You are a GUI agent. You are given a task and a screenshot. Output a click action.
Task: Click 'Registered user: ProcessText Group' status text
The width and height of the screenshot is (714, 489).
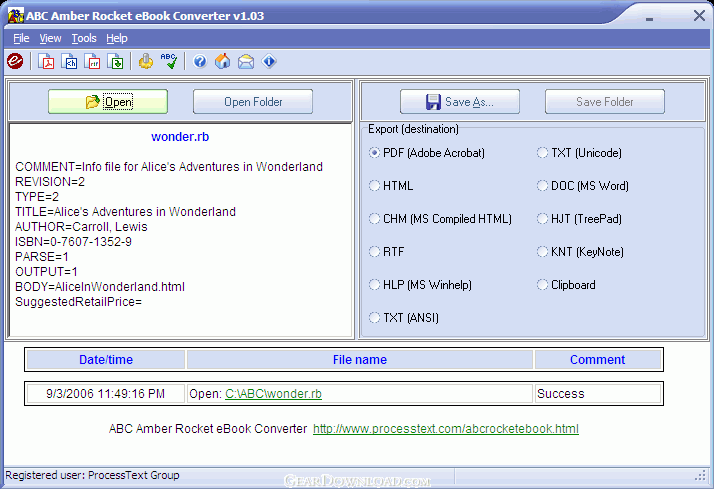[x=92, y=475]
